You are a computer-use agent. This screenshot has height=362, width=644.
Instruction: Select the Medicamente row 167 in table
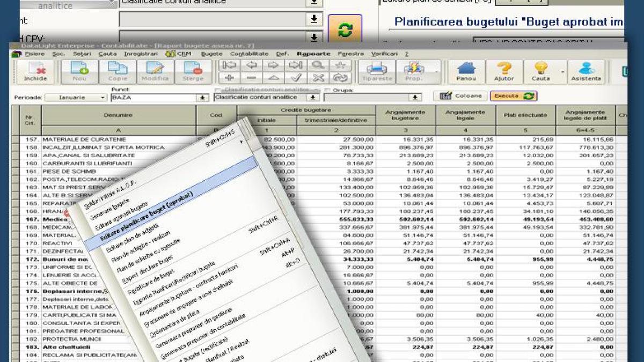[54, 219]
